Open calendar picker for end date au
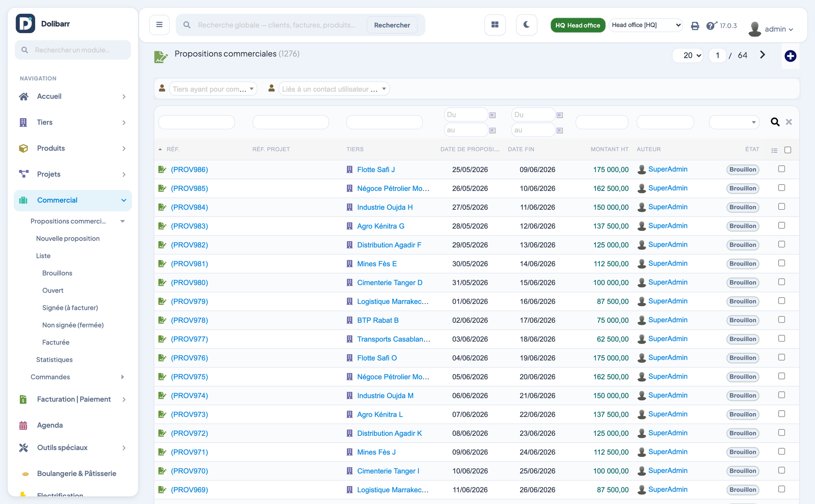This screenshot has height=504, width=815. 560,131
